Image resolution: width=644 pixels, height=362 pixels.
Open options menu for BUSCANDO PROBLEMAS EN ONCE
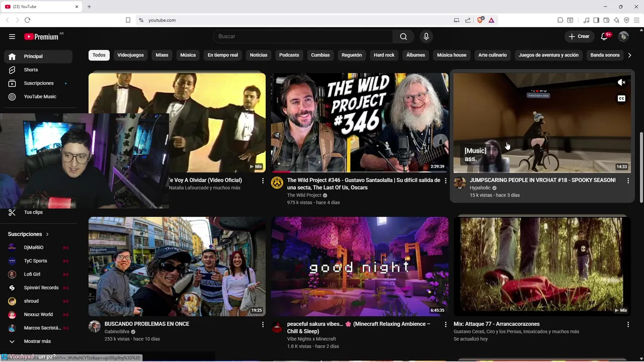click(x=263, y=325)
